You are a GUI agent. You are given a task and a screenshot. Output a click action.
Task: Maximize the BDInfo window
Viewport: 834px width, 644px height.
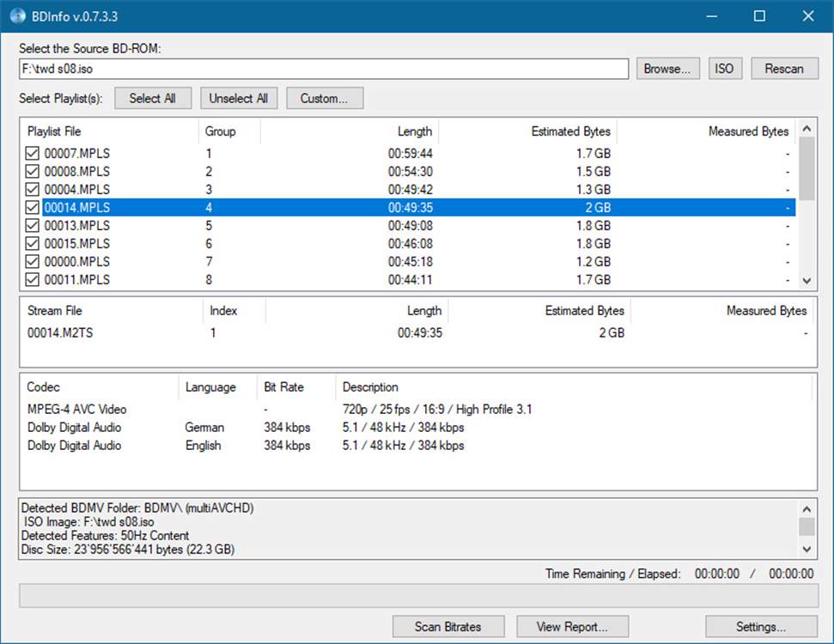coord(760,16)
